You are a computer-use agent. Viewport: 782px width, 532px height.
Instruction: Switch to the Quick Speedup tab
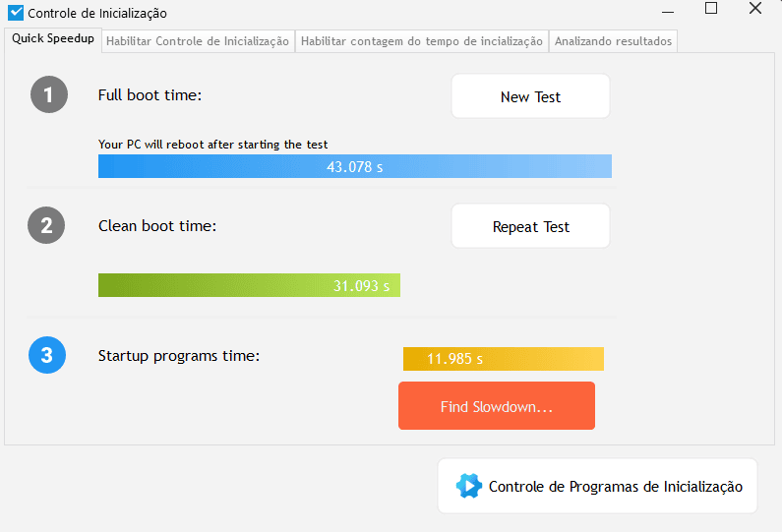tap(53, 39)
